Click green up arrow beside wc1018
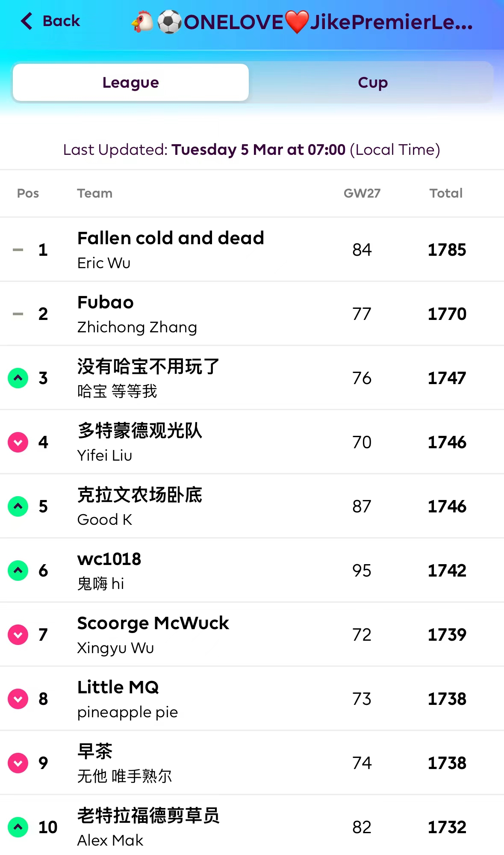504x855 pixels. (18, 571)
